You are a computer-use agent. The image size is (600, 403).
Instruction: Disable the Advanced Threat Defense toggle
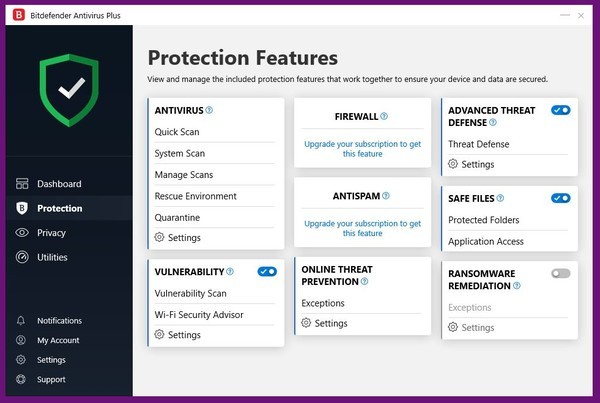coord(561,110)
